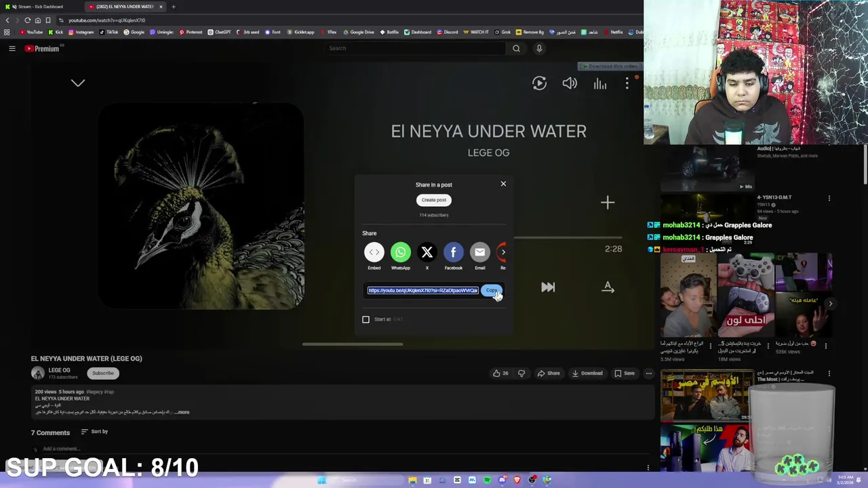Open the LEGE OG channel name link
This screenshot has width=868, height=488.
pyautogui.click(x=59, y=370)
